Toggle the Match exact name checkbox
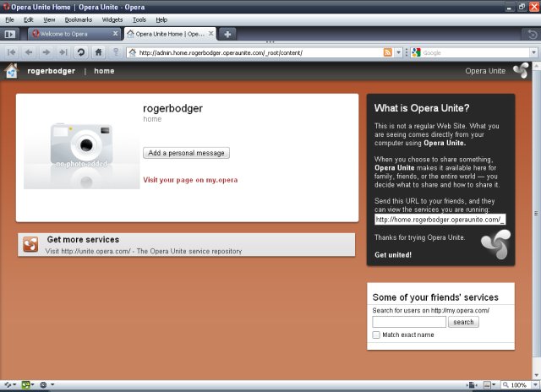Image resolution: width=541 pixels, height=392 pixels. [376, 335]
